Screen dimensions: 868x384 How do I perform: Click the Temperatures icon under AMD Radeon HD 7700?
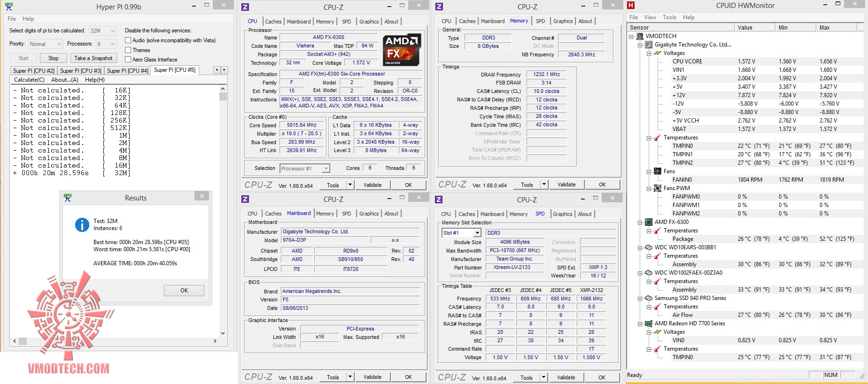(658, 349)
